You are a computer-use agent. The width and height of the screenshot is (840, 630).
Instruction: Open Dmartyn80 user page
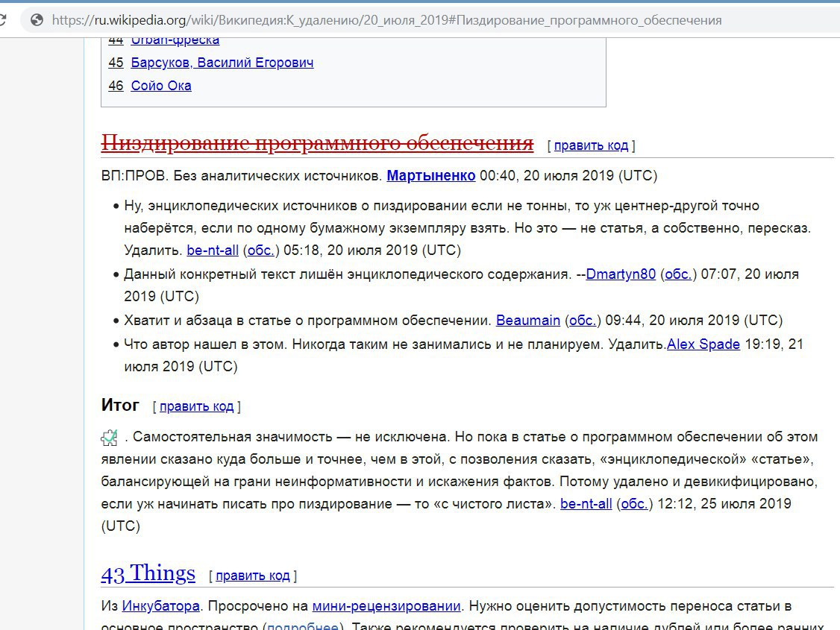(x=621, y=274)
